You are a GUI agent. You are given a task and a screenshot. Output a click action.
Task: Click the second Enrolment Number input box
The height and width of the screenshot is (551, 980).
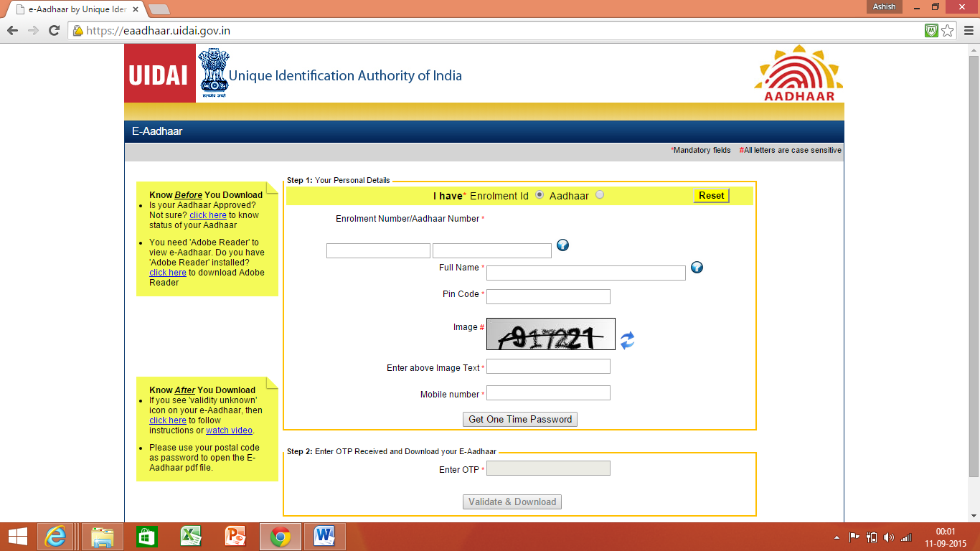pyautogui.click(x=492, y=250)
